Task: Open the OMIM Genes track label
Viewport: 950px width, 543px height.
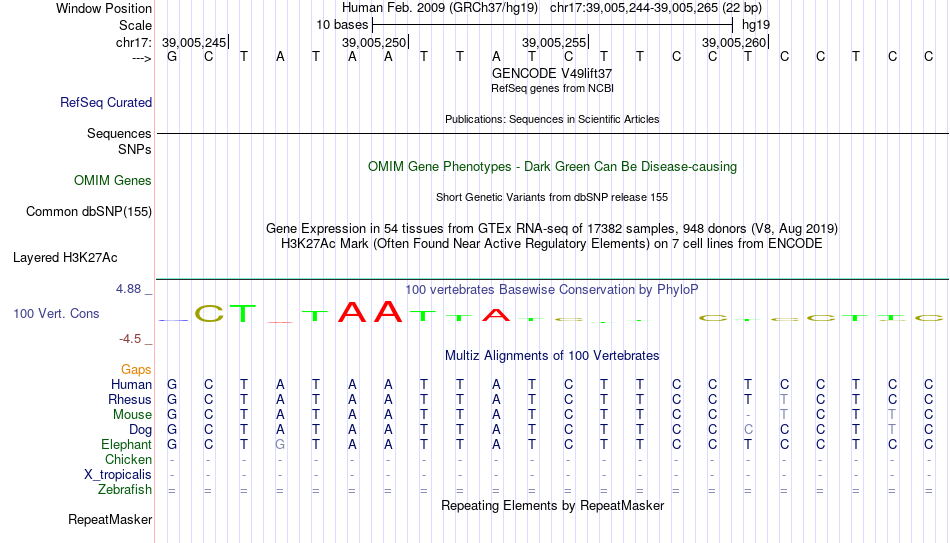Action: 113,181
